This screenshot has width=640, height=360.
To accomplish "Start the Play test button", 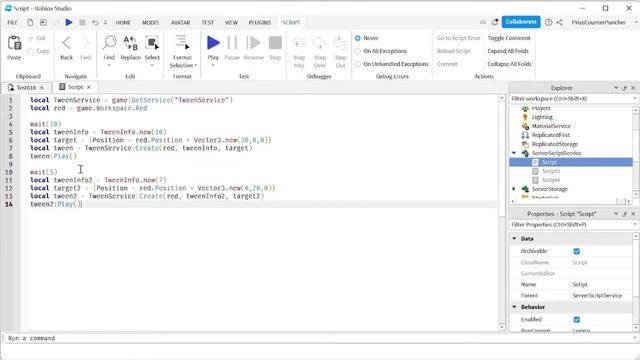I will pos(213,43).
